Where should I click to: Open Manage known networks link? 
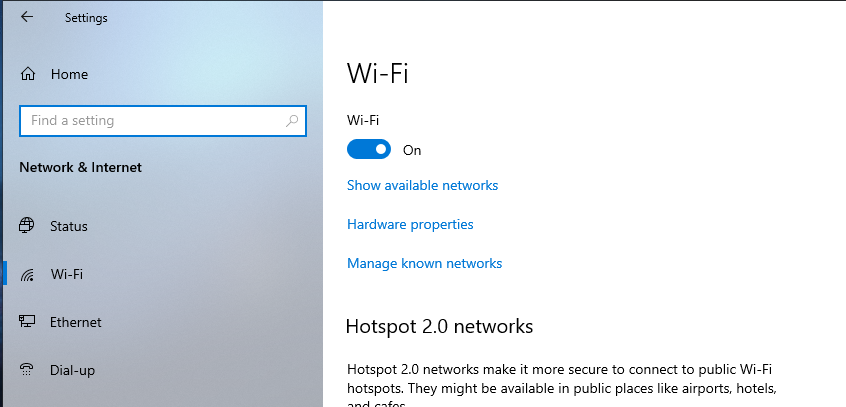[425, 263]
